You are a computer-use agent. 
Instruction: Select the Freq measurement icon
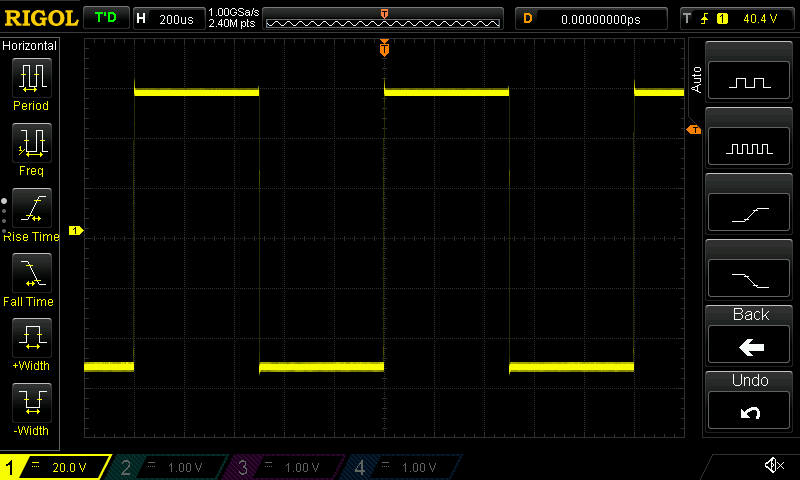[x=32, y=143]
